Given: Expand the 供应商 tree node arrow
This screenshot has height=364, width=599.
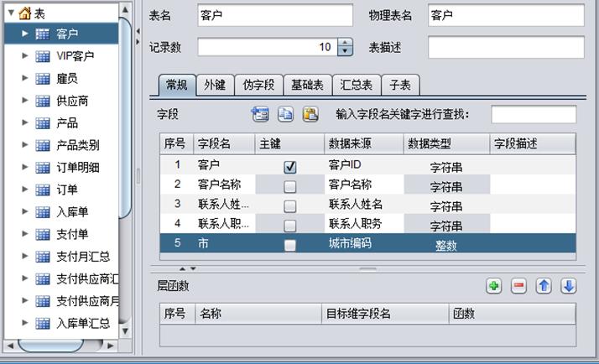Looking at the screenshot, I should [x=24, y=101].
